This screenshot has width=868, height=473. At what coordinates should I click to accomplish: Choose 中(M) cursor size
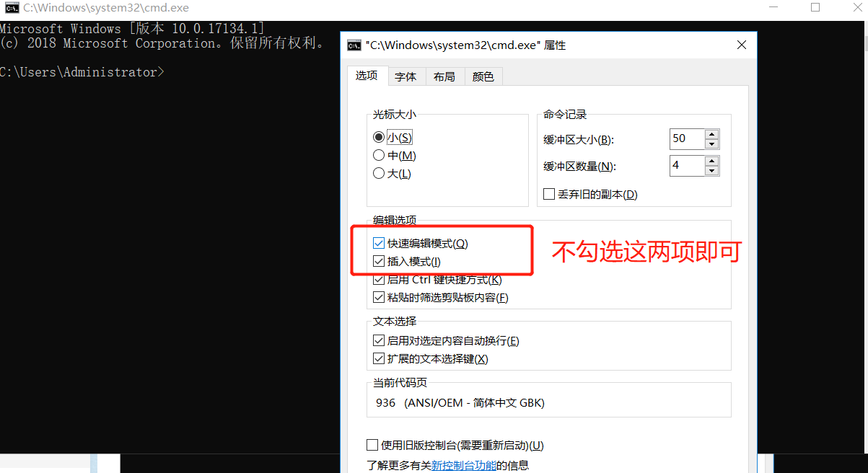pyautogui.click(x=379, y=155)
